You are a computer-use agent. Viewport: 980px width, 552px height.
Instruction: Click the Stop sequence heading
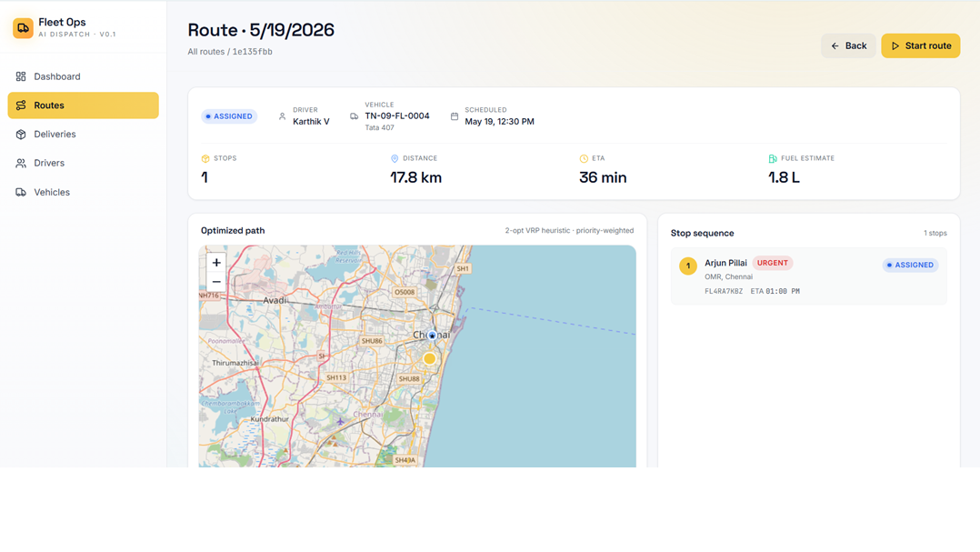(x=702, y=233)
